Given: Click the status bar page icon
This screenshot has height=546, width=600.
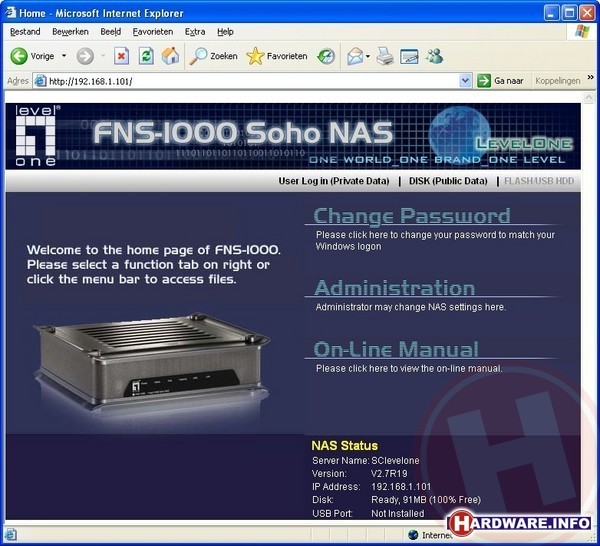Looking at the screenshot, I should (x=10, y=533).
